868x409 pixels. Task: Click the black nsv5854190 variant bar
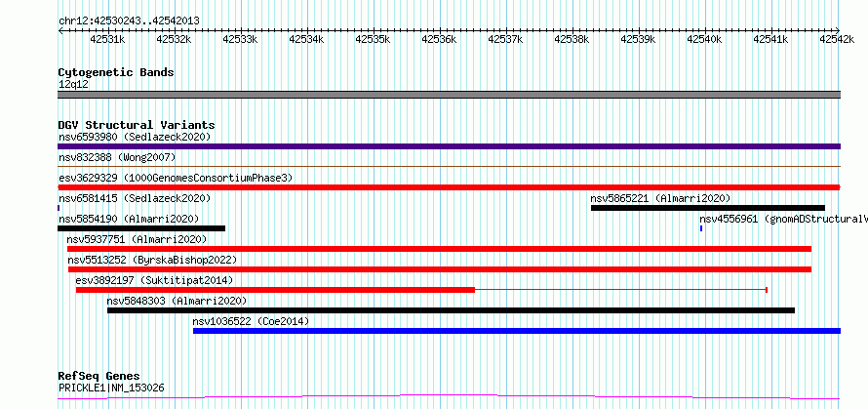141,228
